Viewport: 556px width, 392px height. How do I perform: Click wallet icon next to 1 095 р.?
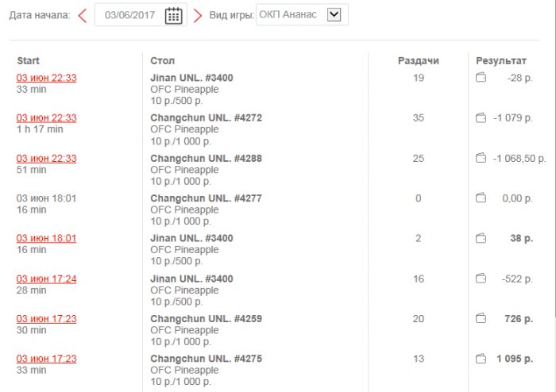[x=481, y=359]
